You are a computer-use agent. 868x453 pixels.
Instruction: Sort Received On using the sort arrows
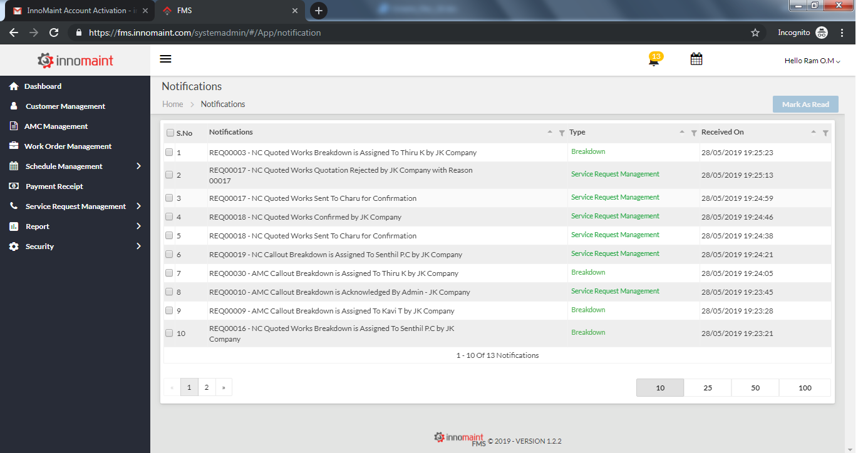point(813,132)
